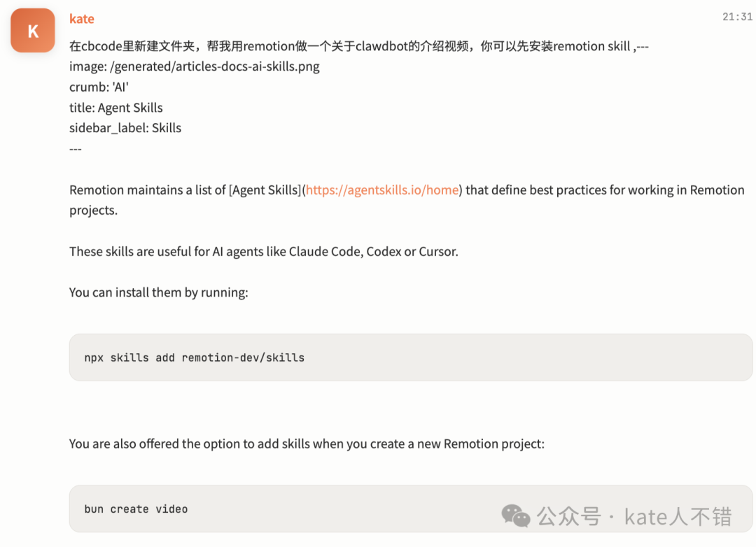Click the sidebar_label: Skills line
The width and height of the screenshot is (756, 547).
click(125, 128)
